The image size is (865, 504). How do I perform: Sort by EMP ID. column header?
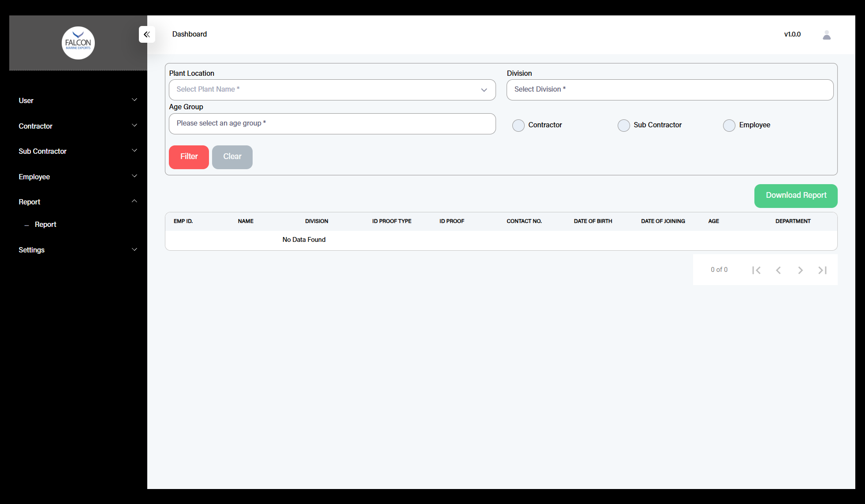(x=183, y=221)
